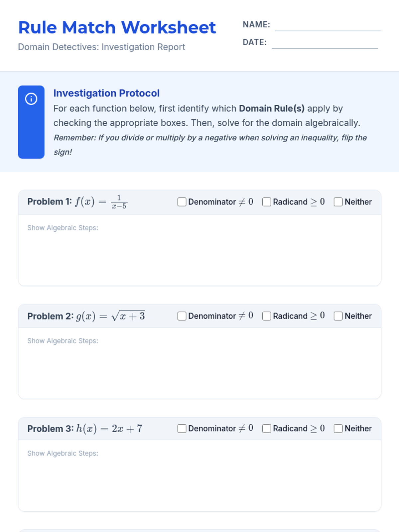Click Problem 3 linear function formula

pyautogui.click(x=109, y=429)
